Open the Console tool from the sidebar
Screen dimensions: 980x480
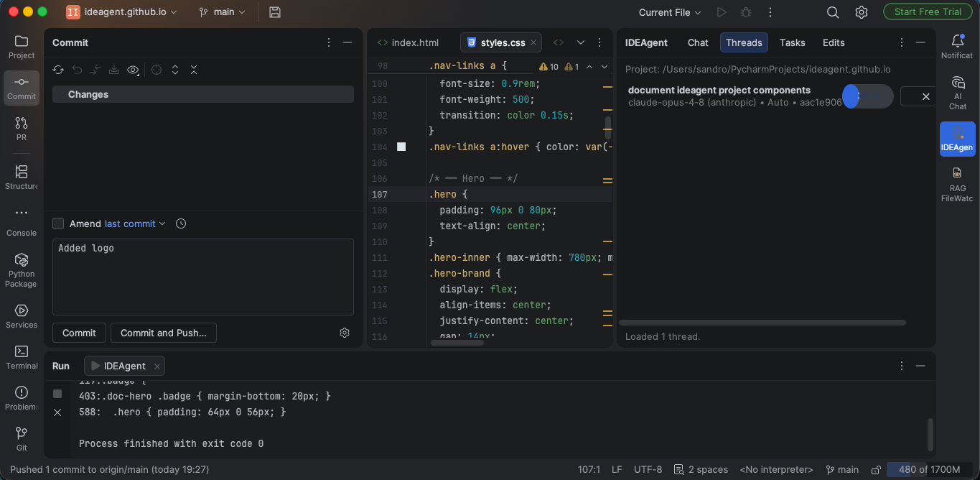pyautogui.click(x=22, y=222)
